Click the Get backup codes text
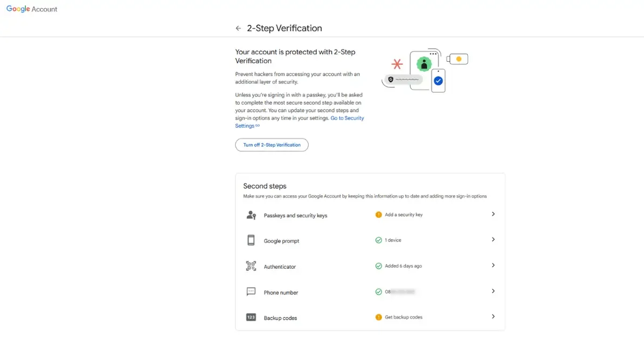The height and width of the screenshot is (338, 644). point(404,317)
